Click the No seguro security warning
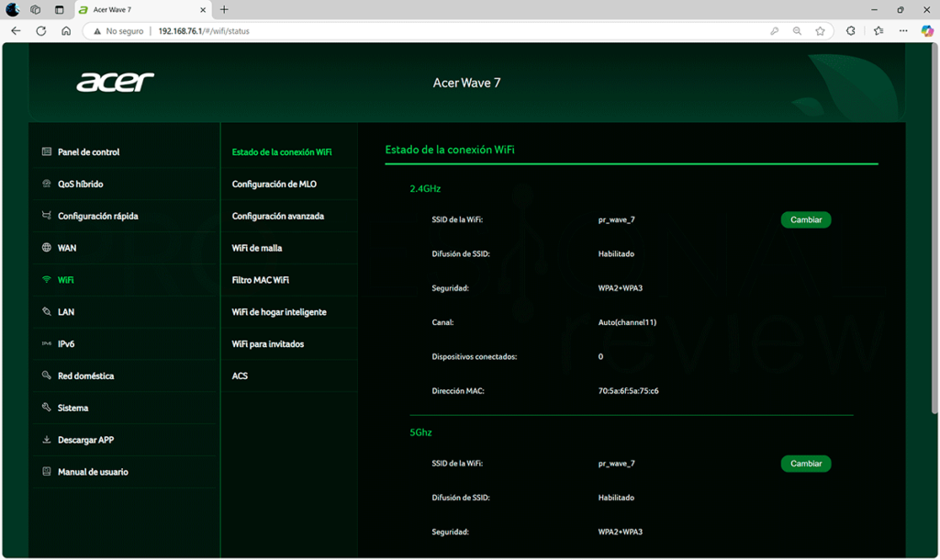The image size is (940, 560). (x=118, y=31)
